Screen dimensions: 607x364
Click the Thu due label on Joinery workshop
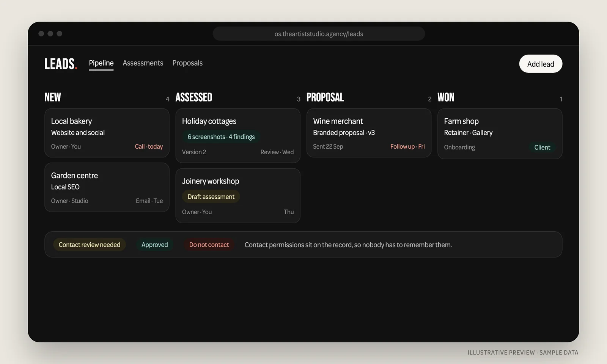289,212
